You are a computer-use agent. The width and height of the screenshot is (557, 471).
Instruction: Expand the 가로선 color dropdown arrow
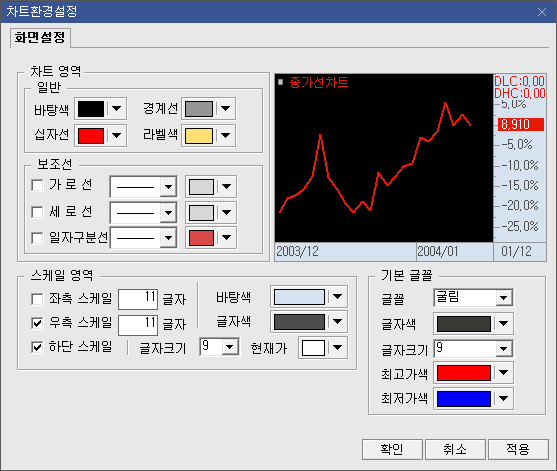pyautogui.click(x=226, y=186)
